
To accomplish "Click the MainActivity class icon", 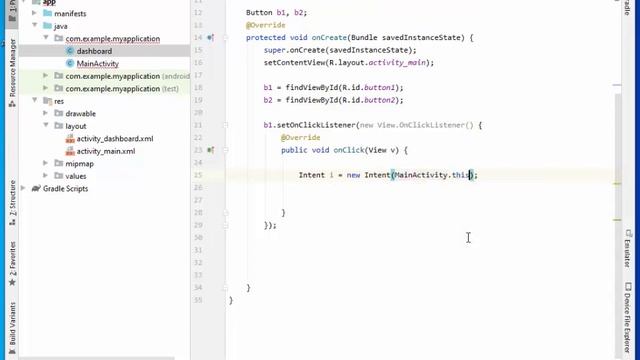I will (x=70, y=64).
